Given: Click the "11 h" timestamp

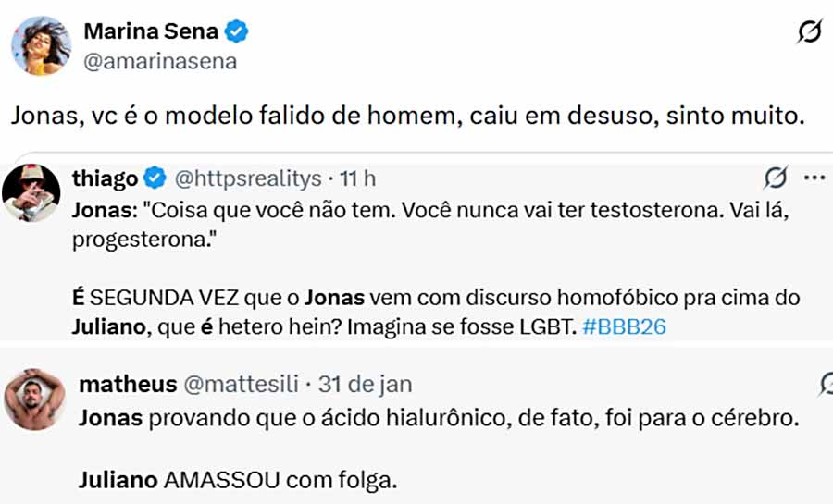Looking at the screenshot, I should click(358, 178).
